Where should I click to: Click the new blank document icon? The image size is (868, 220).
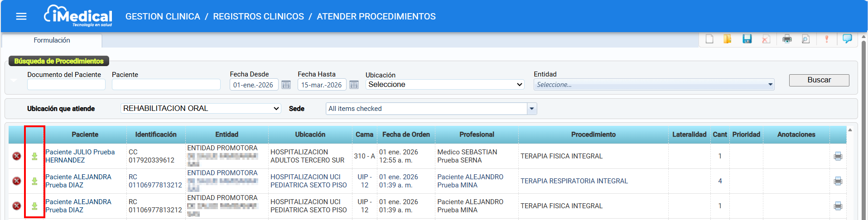point(709,39)
